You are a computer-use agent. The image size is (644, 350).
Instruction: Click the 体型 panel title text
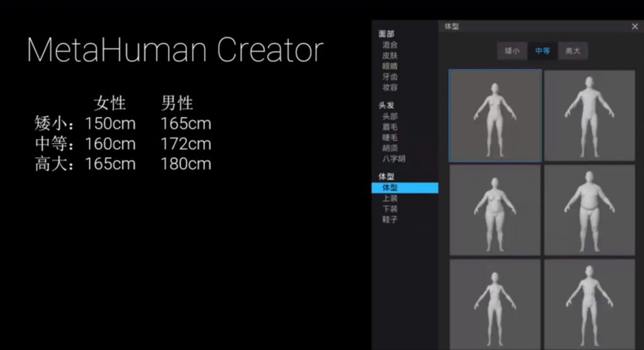452,26
